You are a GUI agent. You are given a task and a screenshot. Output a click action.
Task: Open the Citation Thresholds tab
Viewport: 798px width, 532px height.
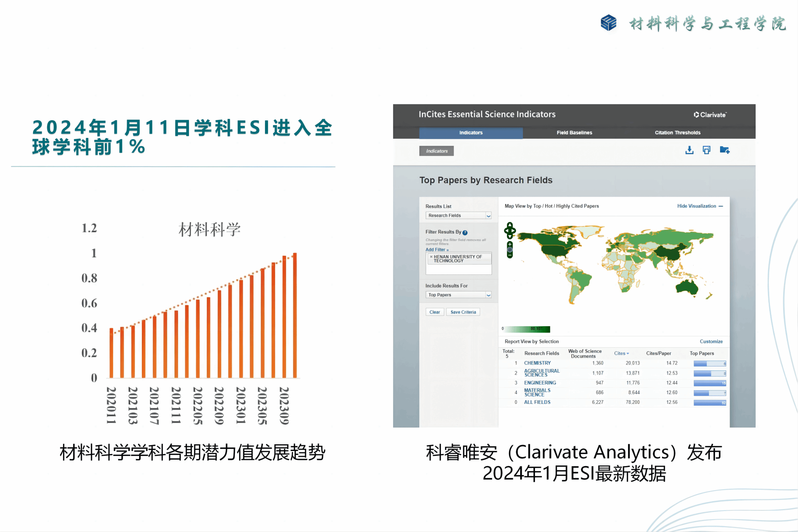pos(677,133)
